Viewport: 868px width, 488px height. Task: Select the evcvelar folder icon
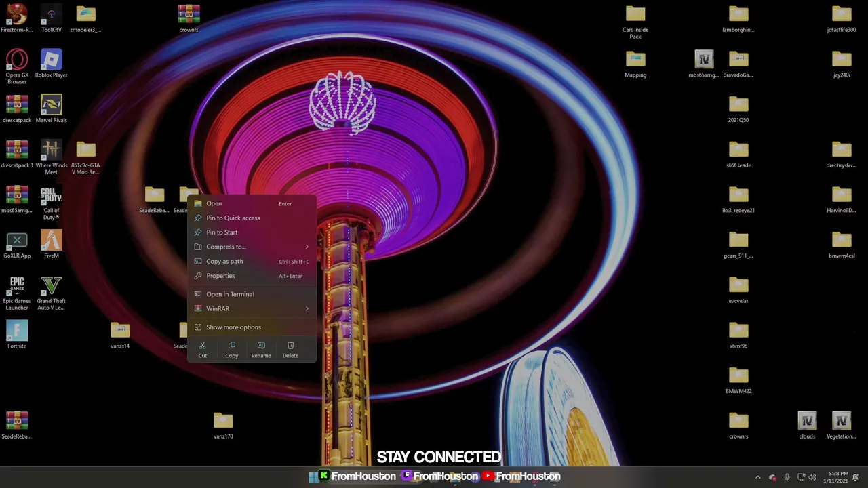pos(738,289)
